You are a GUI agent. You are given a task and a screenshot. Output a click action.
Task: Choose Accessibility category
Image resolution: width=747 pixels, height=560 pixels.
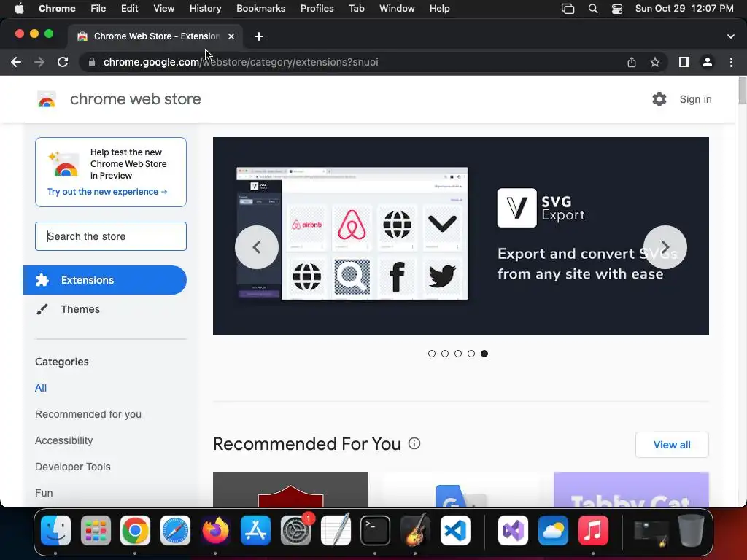[64, 440]
